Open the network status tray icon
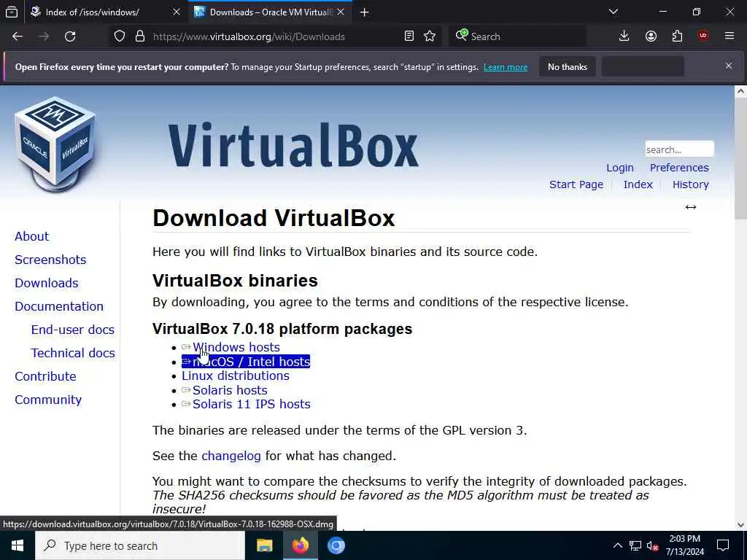 pos(635,545)
